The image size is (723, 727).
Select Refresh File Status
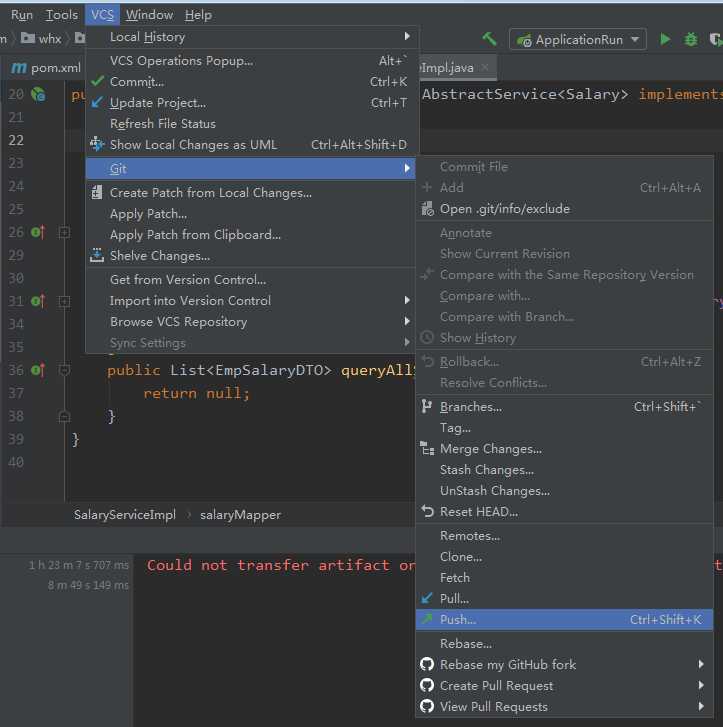252,123
